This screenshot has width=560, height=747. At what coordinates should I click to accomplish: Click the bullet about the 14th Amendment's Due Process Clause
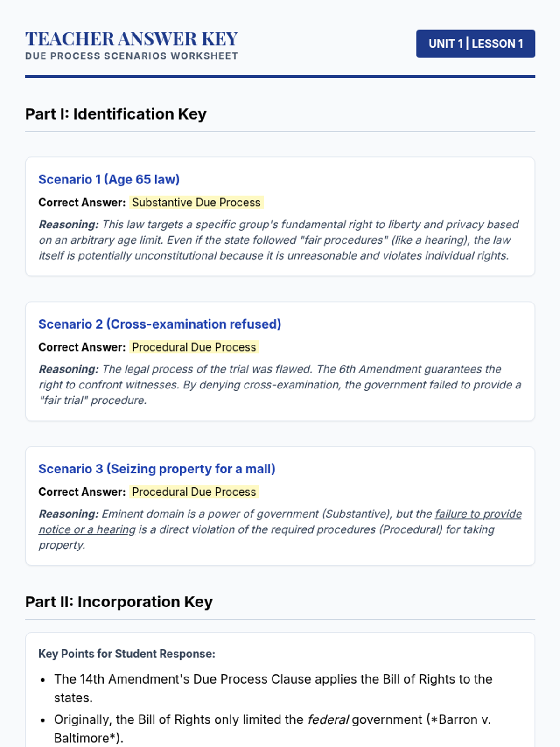pyautogui.click(x=273, y=679)
